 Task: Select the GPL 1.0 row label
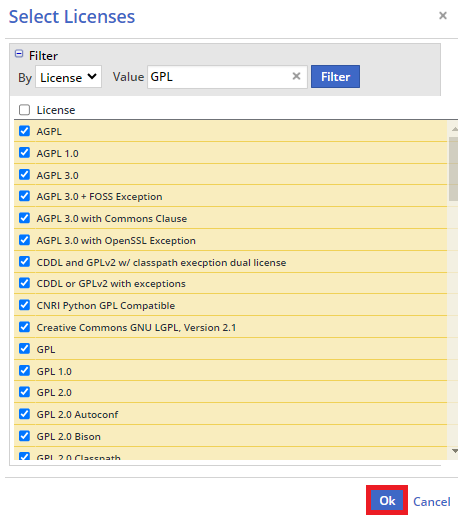[x=54, y=372]
